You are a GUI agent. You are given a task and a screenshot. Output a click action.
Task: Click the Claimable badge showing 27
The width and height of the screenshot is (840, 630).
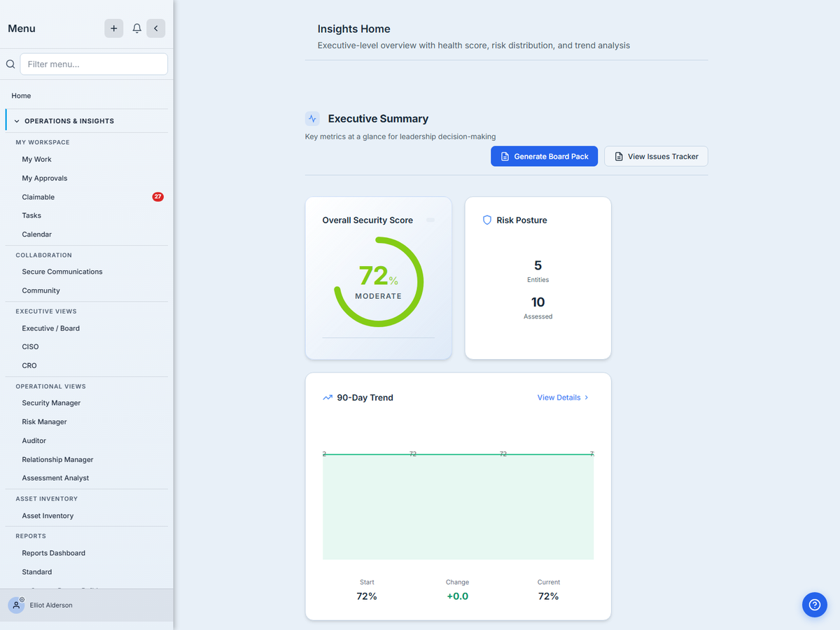click(x=158, y=197)
